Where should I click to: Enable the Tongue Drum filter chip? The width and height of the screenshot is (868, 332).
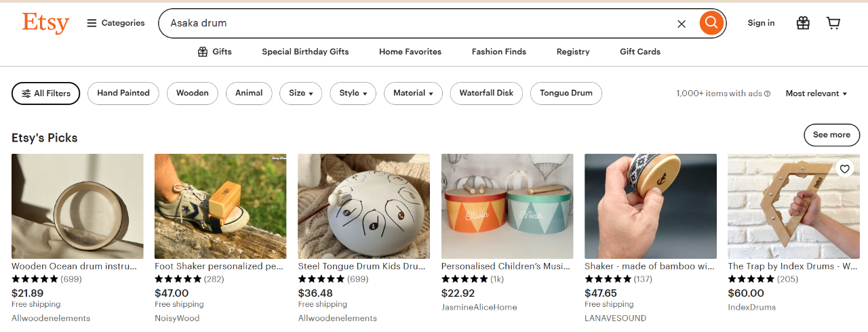click(x=566, y=94)
